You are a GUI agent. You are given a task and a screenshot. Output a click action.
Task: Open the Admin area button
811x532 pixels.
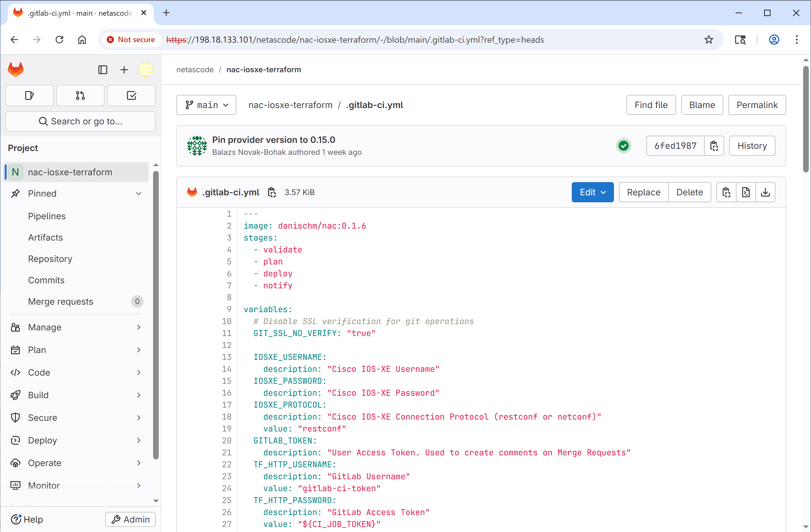130,519
